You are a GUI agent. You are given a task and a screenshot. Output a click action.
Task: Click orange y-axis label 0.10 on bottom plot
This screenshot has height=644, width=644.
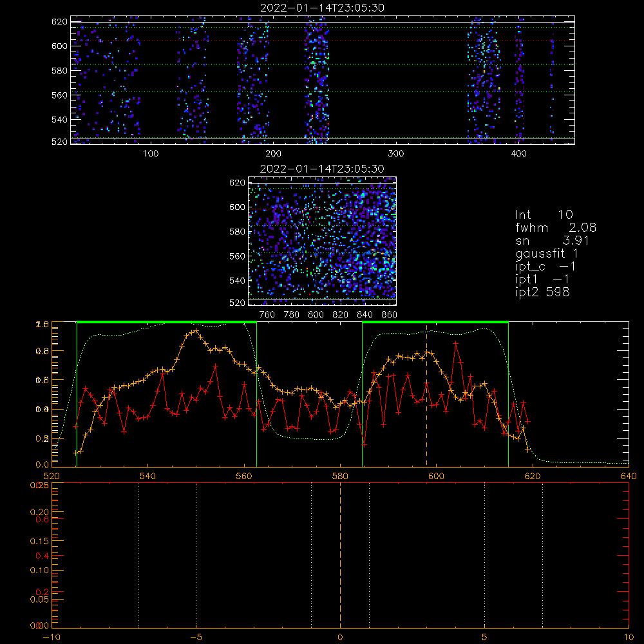(x=39, y=571)
